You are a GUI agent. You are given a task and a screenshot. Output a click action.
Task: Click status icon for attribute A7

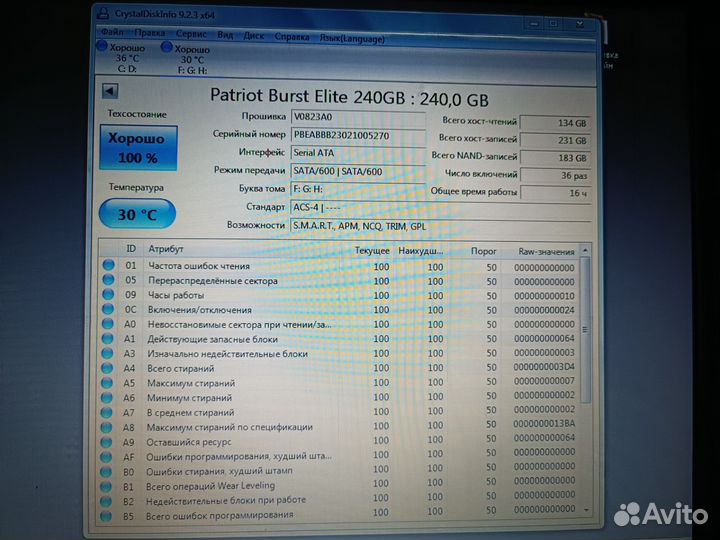106,412
